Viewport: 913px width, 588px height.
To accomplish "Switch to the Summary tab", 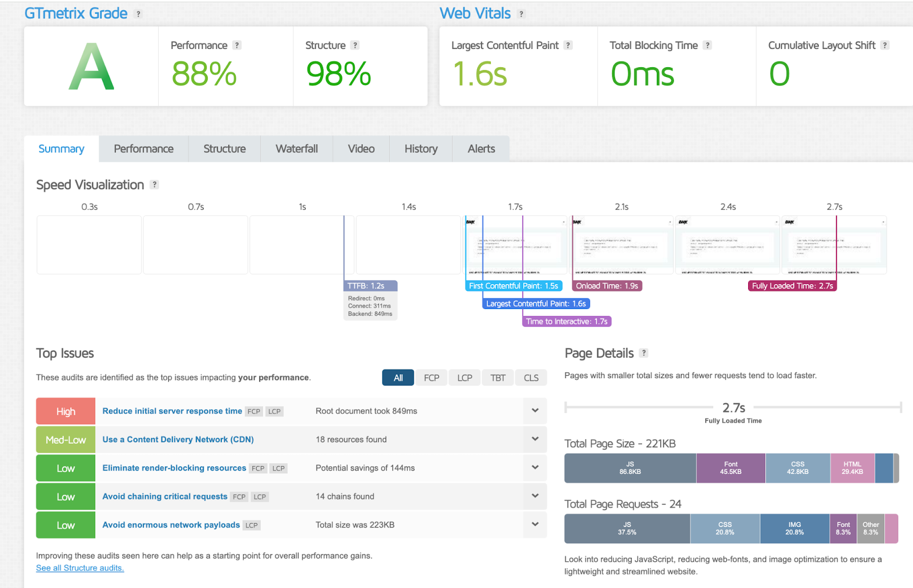I will [x=61, y=149].
